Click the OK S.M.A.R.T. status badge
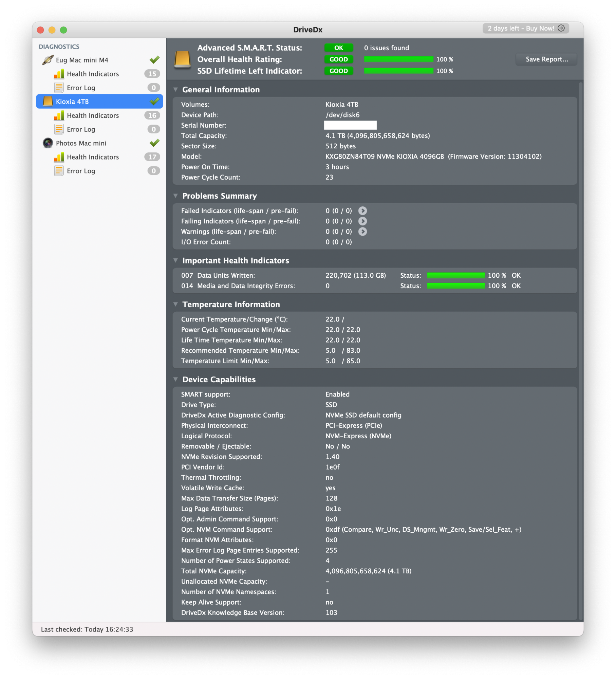This screenshot has width=616, height=679. click(x=338, y=48)
